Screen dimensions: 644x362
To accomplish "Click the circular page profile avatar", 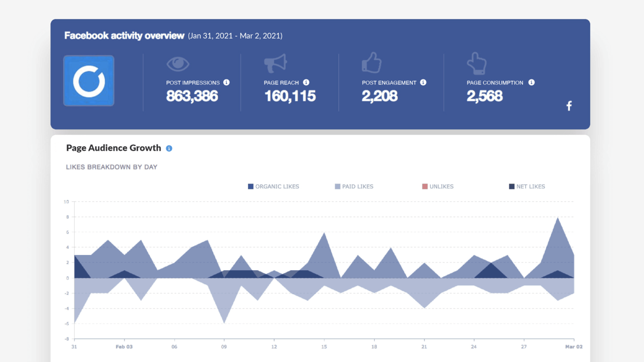I will click(89, 80).
